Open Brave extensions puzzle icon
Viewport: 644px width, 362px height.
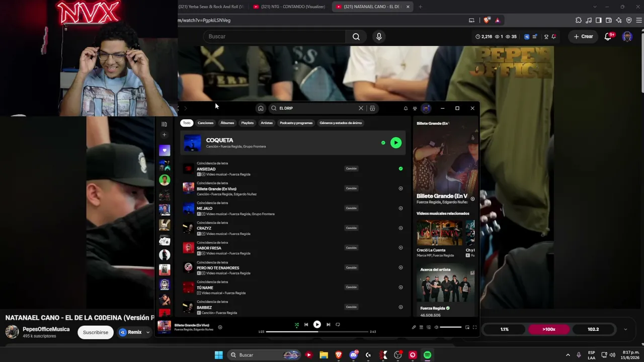click(x=579, y=20)
